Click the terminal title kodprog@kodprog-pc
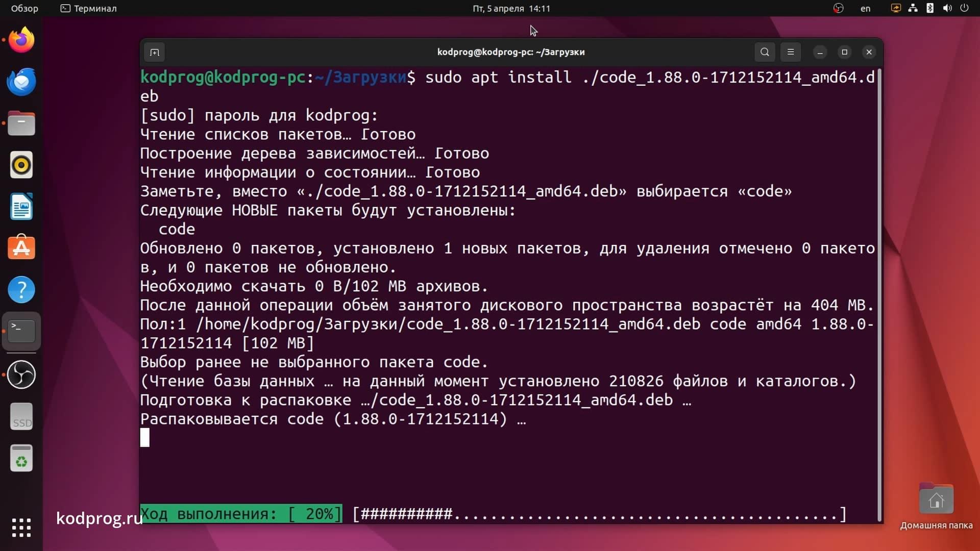The width and height of the screenshot is (980, 551). coord(511,52)
